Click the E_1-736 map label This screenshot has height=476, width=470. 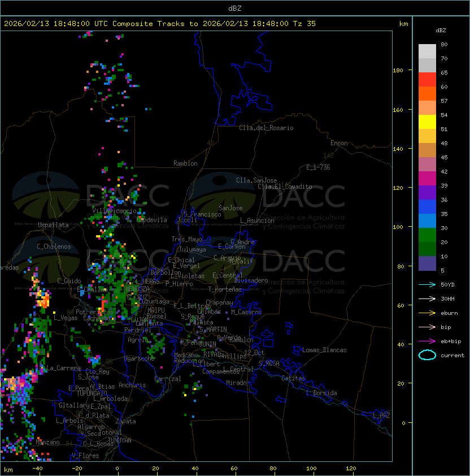(318, 167)
